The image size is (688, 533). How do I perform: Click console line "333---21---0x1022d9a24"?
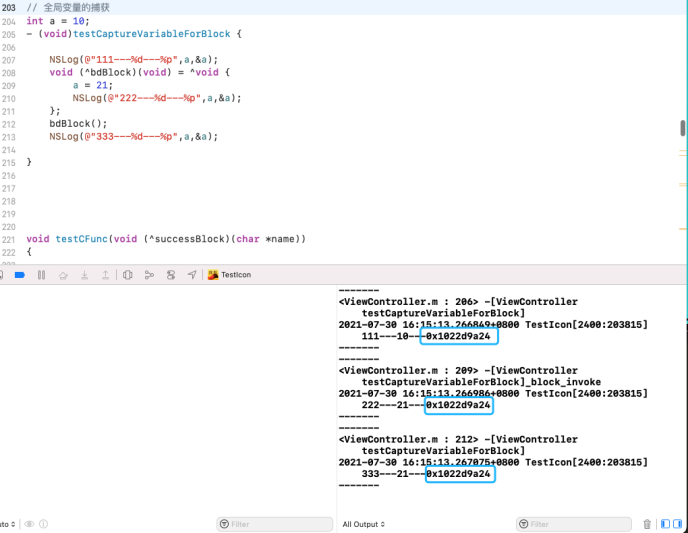click(426, 474)
